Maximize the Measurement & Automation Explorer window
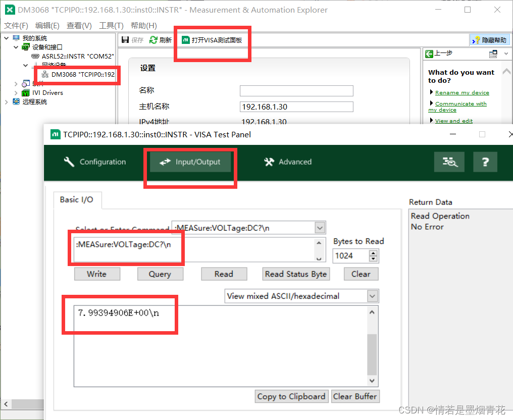Screen dimensions: 513x420 [x=468, y=10]
